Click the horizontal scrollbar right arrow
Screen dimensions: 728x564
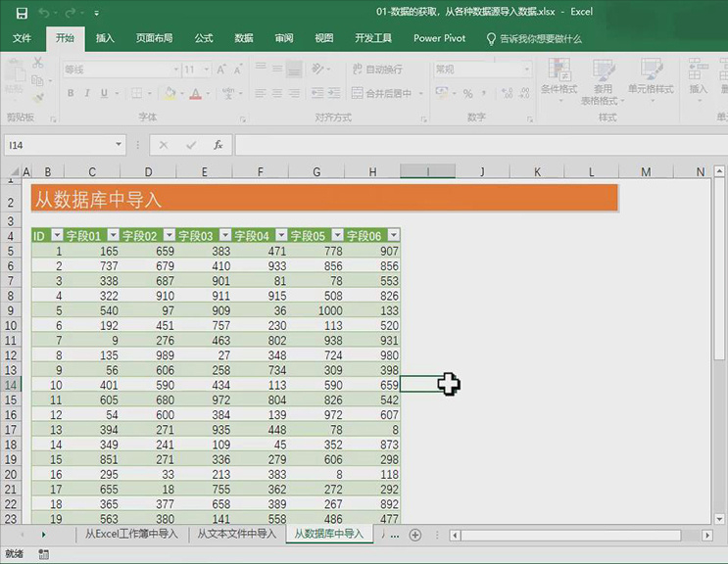707,536
